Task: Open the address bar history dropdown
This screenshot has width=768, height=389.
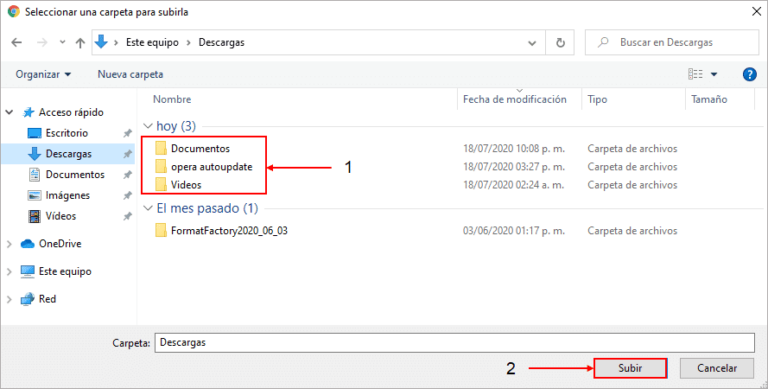Action: coord(532,43)
